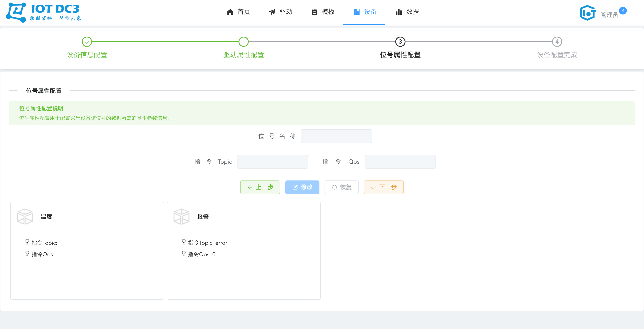The height and width of the screenshot is (329, 644).
Task: Select the 报警 point card
Action: click(243, 250)
